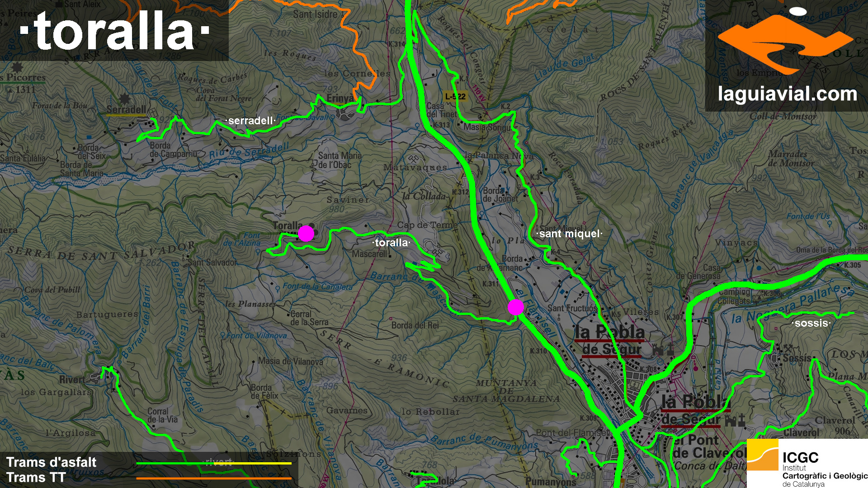Click the magenta marker at Toralla village
This screenshot has height=488, width=868.
[x=306, y=233]
